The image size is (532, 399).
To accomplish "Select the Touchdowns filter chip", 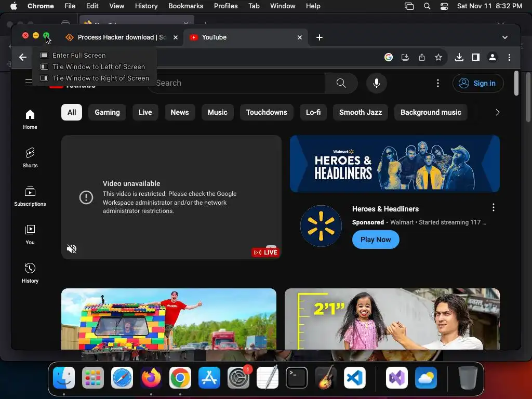I will (x=267, y=112).
